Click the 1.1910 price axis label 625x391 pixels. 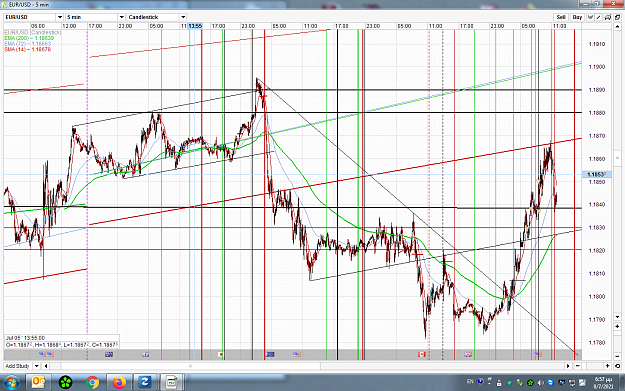point(597,44)
